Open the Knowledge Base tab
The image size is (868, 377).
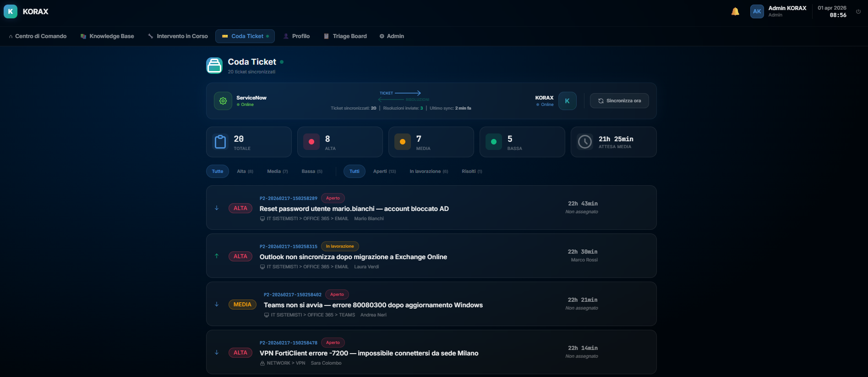pos(107,36)
